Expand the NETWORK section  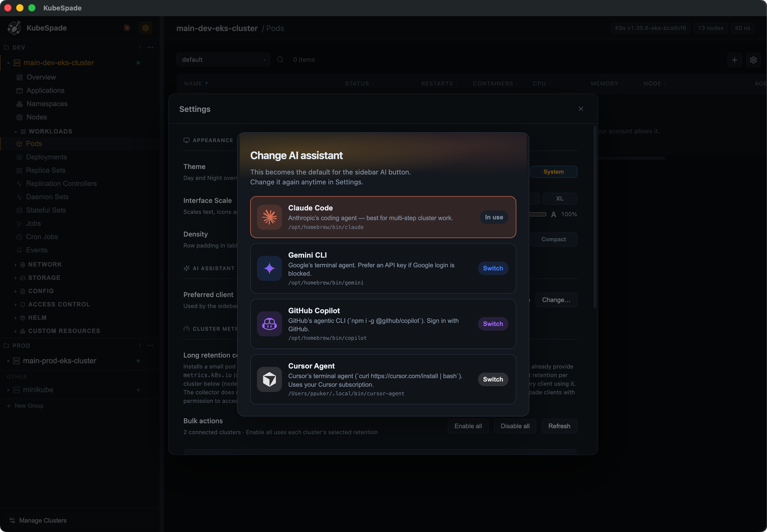[x=16, y=265]
